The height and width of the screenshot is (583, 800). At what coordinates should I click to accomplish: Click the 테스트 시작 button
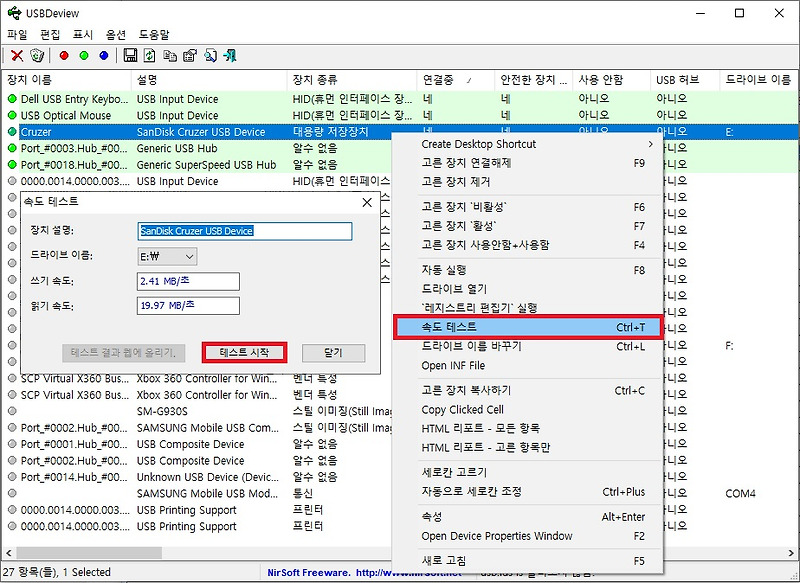coord(244,352)
